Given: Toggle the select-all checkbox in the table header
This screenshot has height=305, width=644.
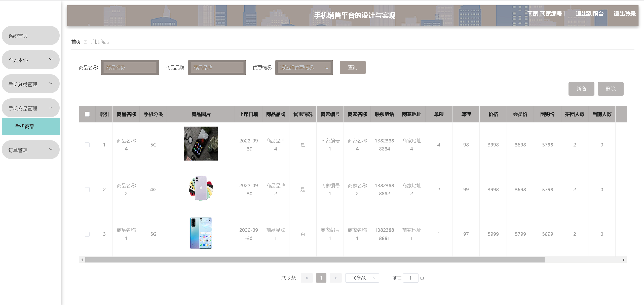Looking at the screenshot, I should [x=87, y=114].
